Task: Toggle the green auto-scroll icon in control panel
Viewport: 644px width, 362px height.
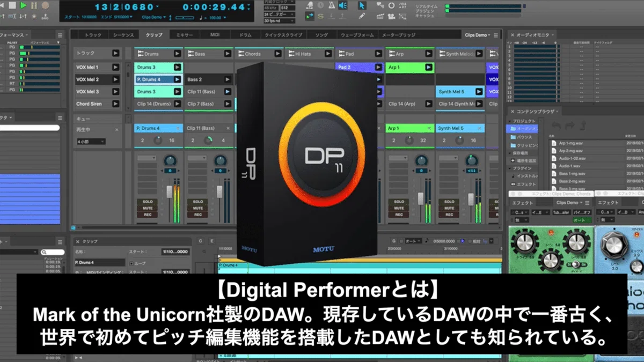Action: pyautogui.click(x=310, y=17)
